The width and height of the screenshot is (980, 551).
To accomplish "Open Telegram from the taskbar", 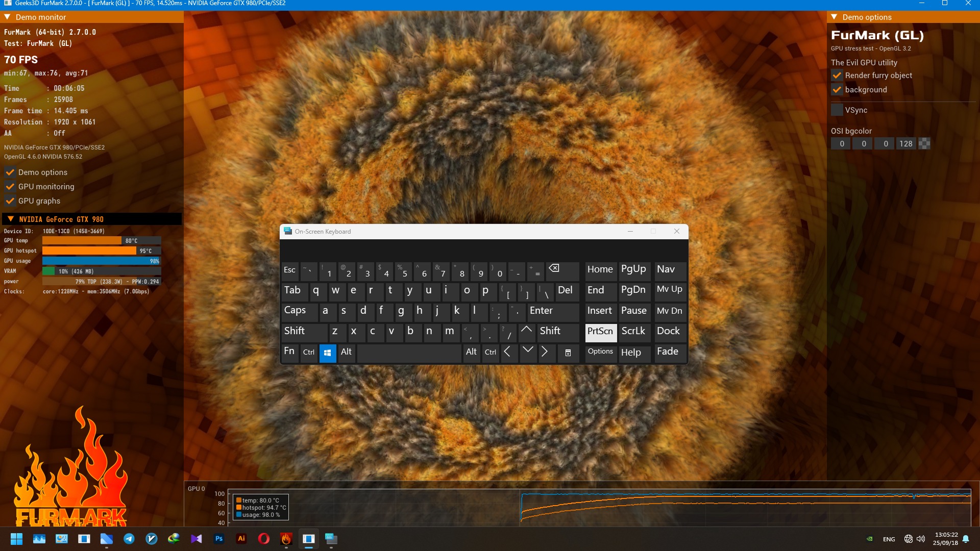I will pyautogui.click(x=129, y=539).
